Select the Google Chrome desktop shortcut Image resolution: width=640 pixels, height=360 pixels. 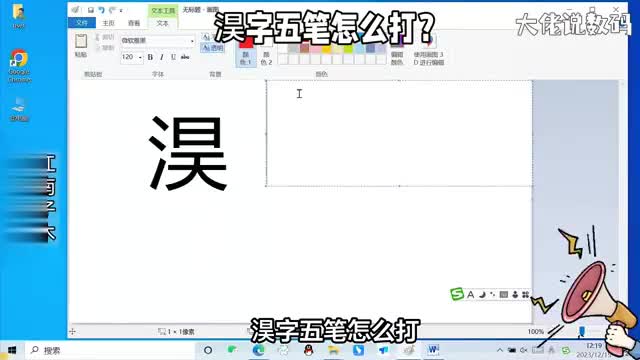pos(19,65)
